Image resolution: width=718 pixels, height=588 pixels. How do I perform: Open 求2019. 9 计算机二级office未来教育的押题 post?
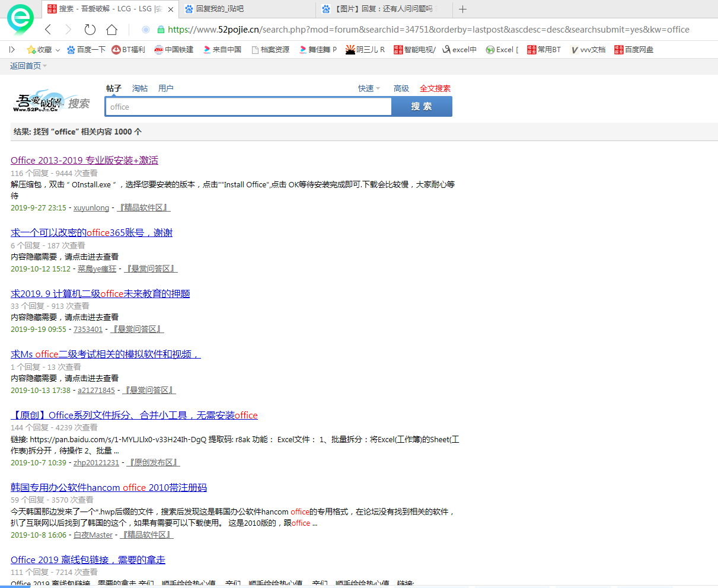[x=100, y=293]
